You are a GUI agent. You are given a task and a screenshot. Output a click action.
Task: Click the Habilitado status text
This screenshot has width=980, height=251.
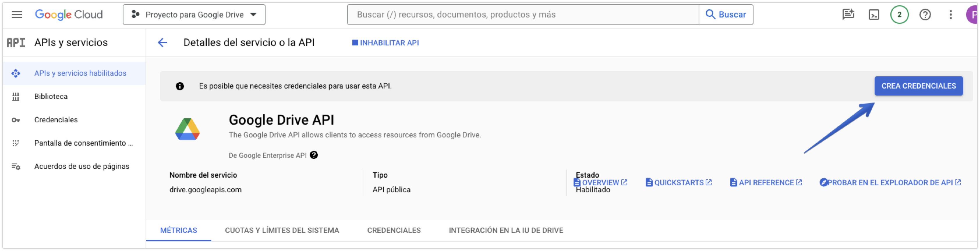[x=593, y=190]
